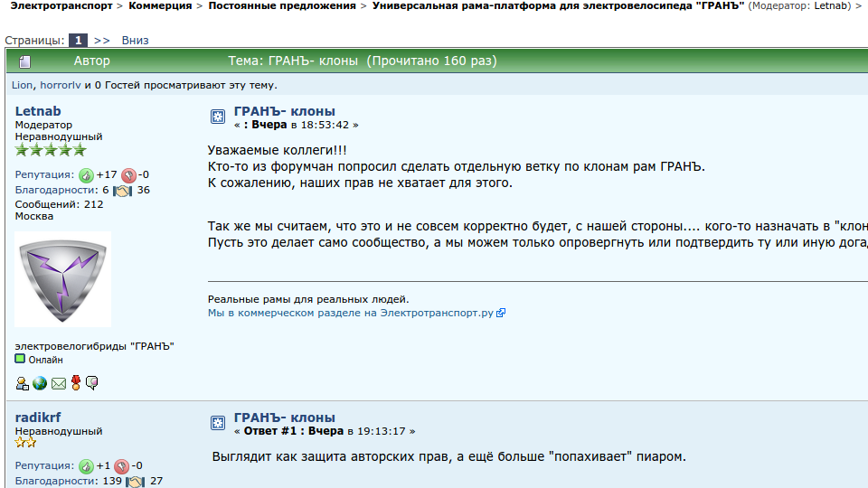Open Letnab's Благодарности link
868x488 pixels.
click(57, 191)
